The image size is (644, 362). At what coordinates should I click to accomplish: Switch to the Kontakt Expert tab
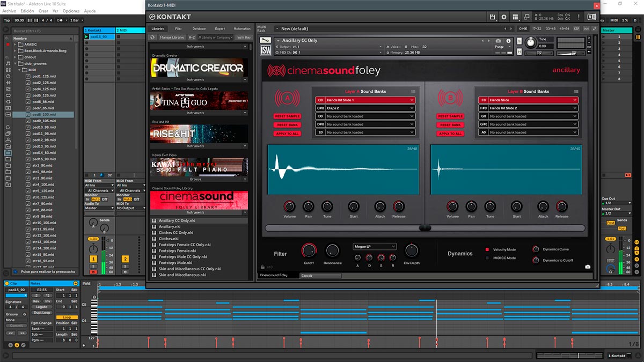point(220,28)
